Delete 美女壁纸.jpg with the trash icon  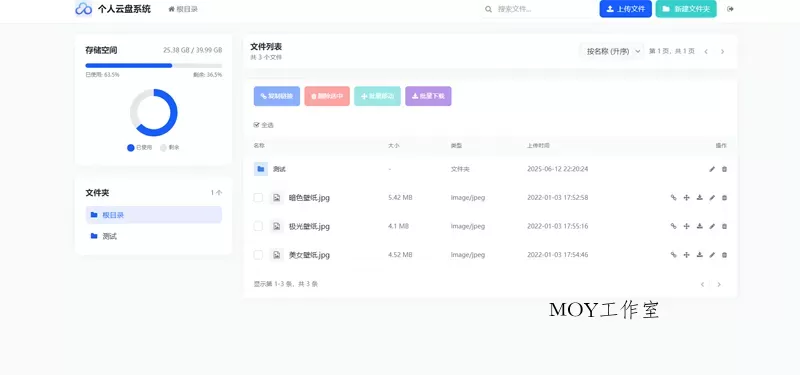[724, 255]
